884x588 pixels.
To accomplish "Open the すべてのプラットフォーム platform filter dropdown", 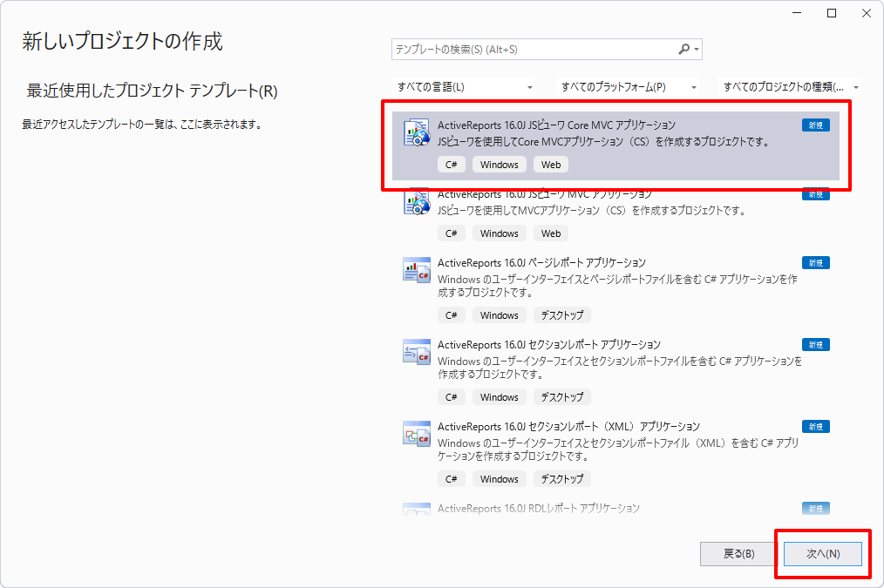I will (628, 87).
